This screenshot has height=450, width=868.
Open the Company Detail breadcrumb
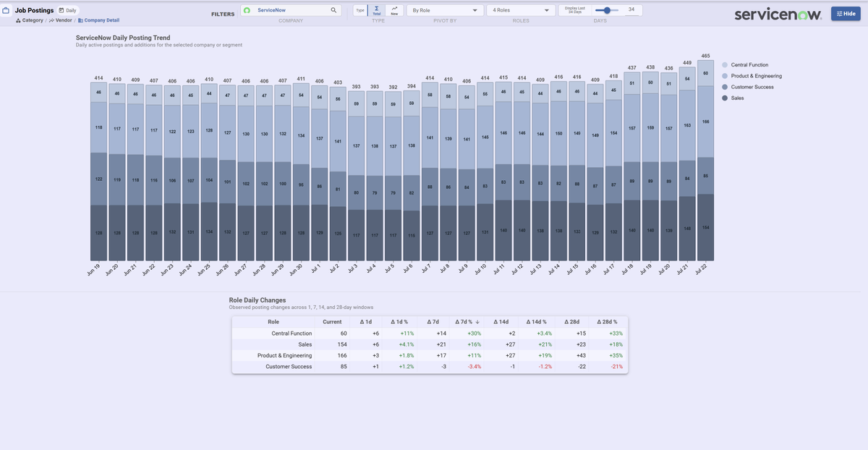coord(98,20)
